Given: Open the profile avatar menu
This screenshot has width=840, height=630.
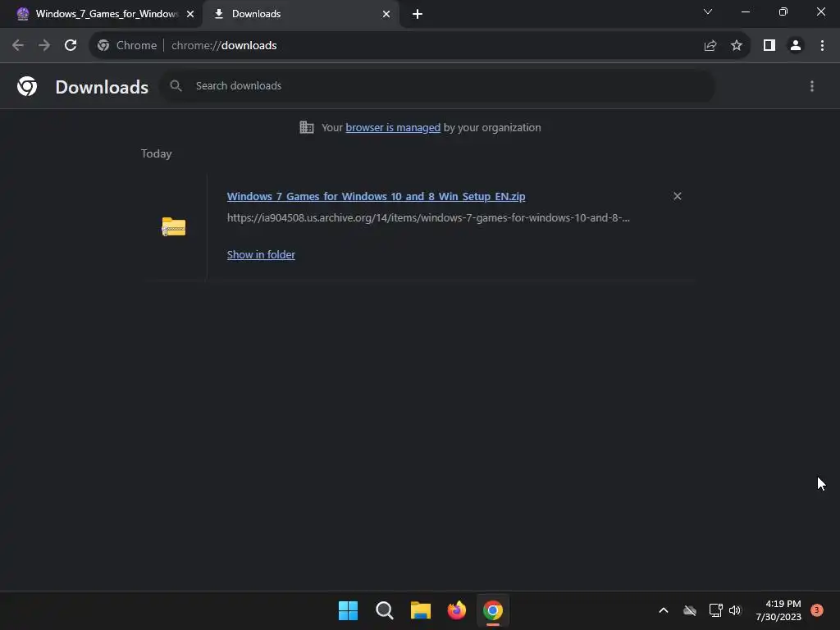Looking at the screenshot, I should pos(796,46).
